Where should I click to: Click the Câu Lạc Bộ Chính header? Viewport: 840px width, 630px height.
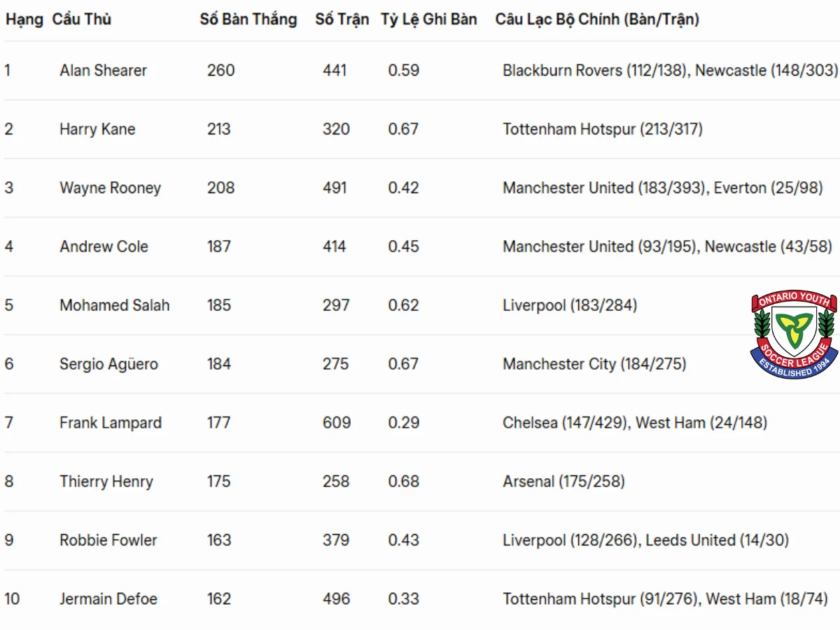pos(597,20)
